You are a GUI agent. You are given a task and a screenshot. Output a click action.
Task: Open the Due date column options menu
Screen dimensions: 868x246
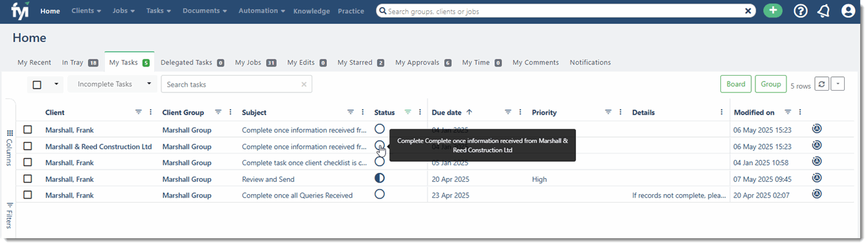pos(520,112)
